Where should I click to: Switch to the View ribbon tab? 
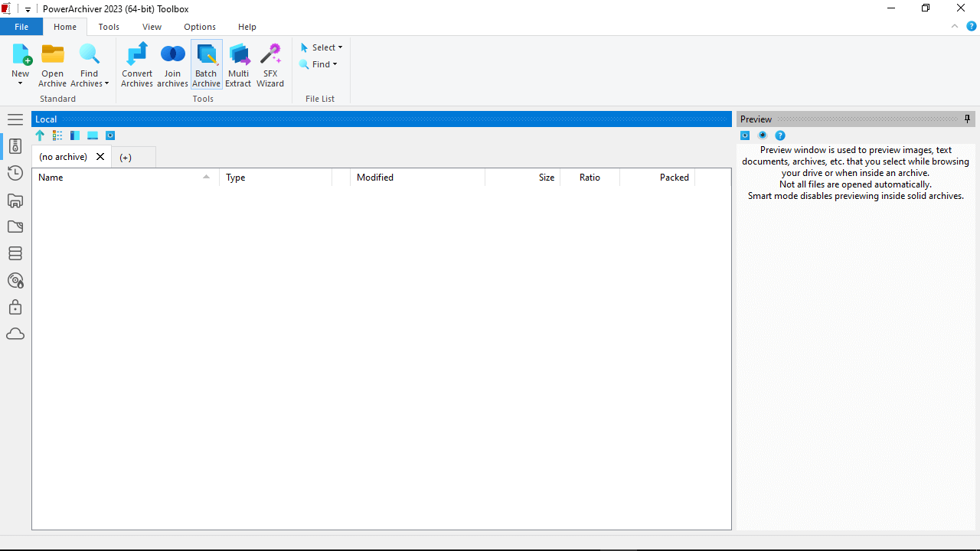coord(152,27)
